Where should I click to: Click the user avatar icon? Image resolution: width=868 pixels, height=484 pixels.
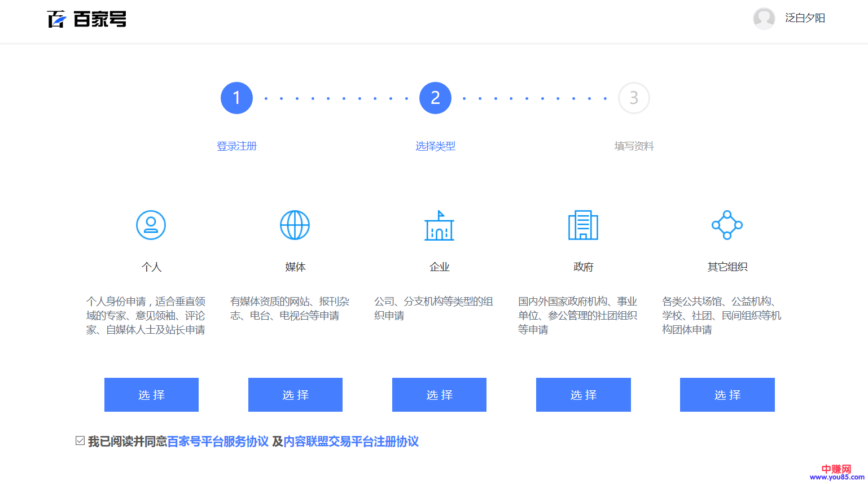(764, 19)
